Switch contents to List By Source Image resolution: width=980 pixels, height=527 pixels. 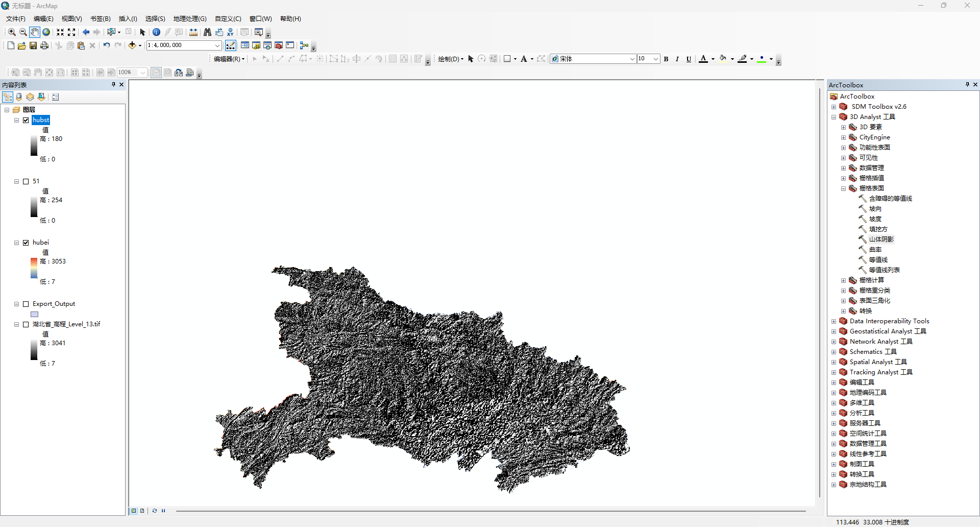pos(19,97)
